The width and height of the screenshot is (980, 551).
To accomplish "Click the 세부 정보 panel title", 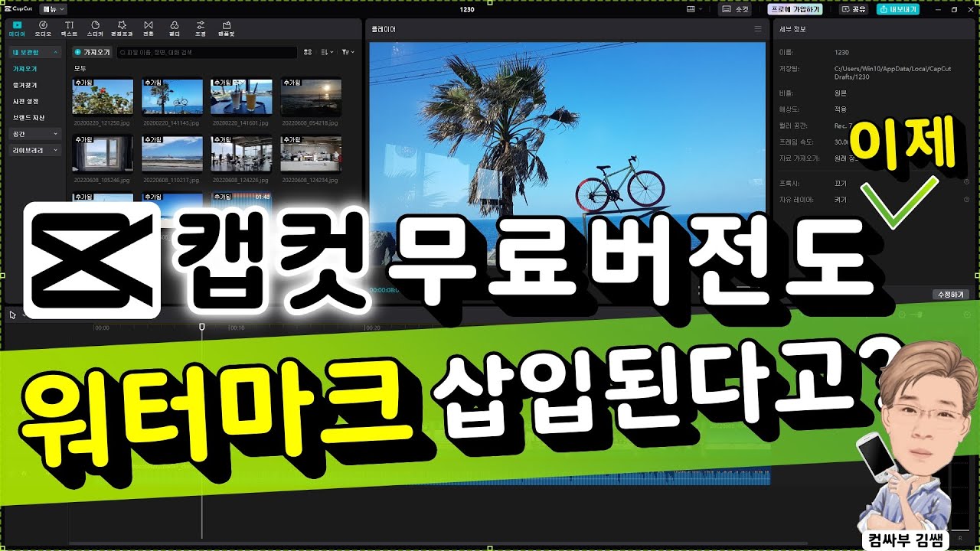I will (x=792, y=29).
